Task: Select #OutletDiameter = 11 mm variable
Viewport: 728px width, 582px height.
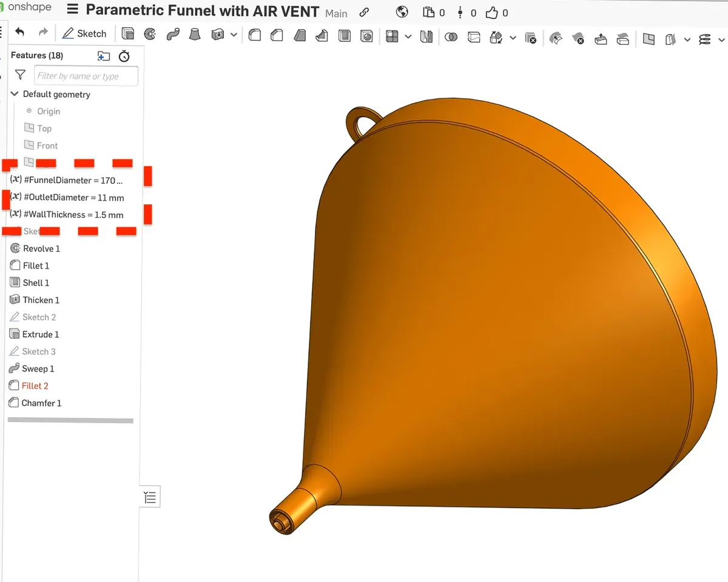Action: [x=67, y=198]
